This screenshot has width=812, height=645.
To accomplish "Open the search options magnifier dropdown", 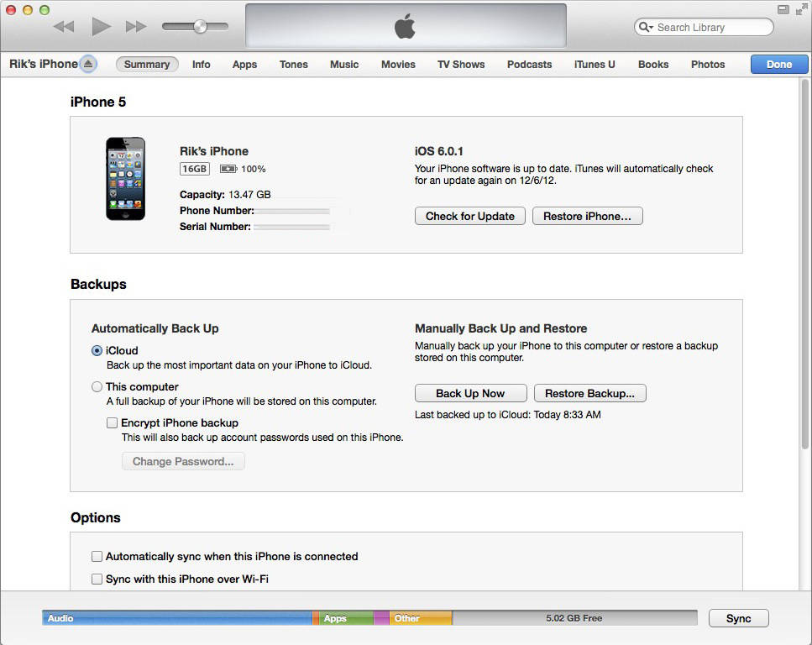I will 645,27.
